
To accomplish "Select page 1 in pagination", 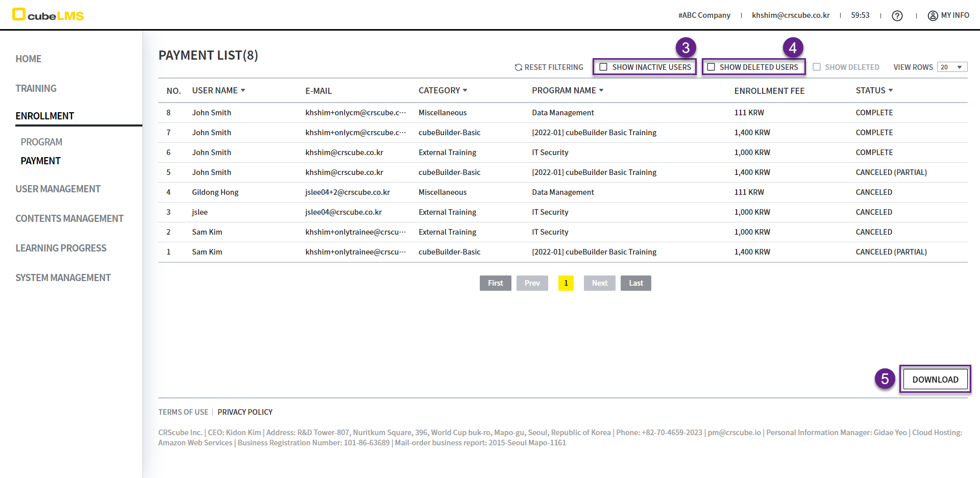I will (566, 283).
